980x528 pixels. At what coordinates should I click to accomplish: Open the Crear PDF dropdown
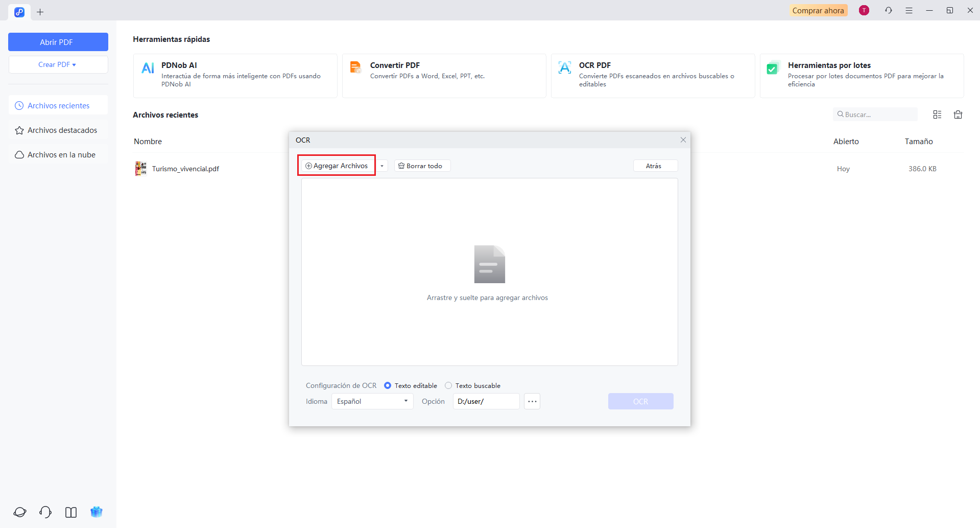click(x=58, y=64)
